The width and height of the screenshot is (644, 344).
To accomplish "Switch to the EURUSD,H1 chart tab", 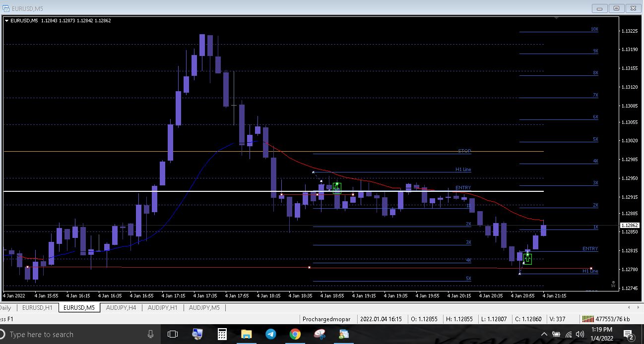I will point(37,308).
